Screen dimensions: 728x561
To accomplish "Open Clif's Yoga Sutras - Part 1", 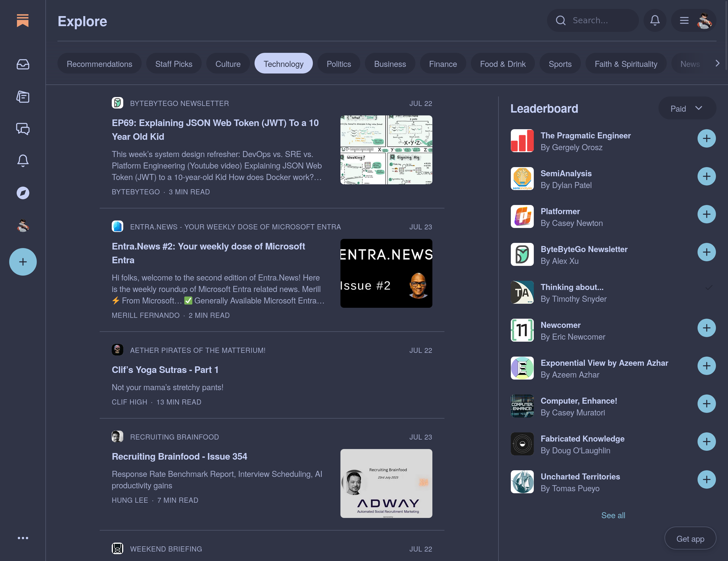I will (x=165, y=370).
